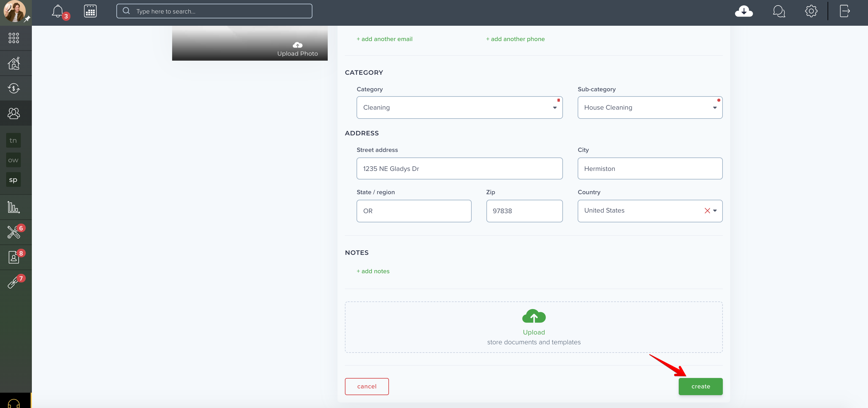Click the logout icon

point(844,11)
